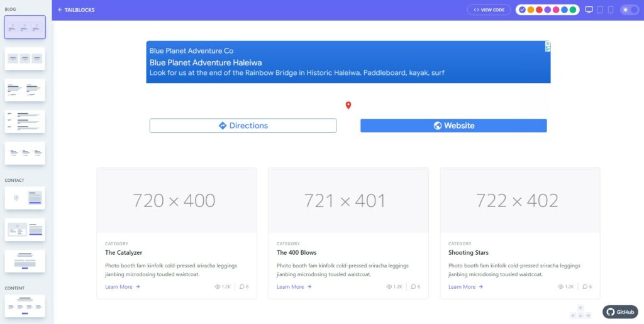644x324 pixels.
Task: Select the first Content block thumbnail
Action: [x=25, y=306]
